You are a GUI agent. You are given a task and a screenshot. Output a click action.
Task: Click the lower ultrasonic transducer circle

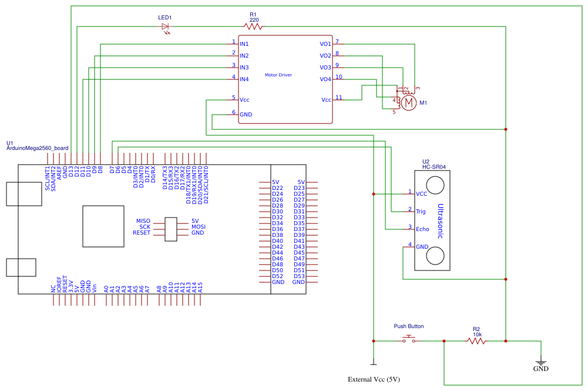[435, 256]
